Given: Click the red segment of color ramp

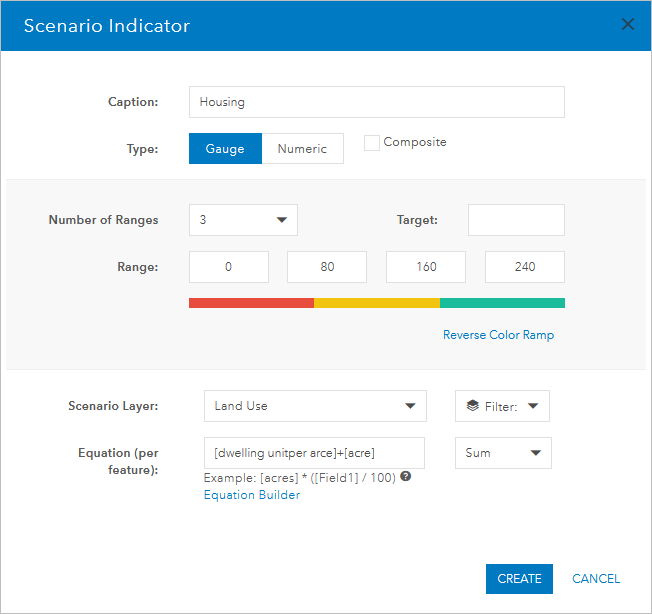Looking at the screenshot, I should pos(251,303).
